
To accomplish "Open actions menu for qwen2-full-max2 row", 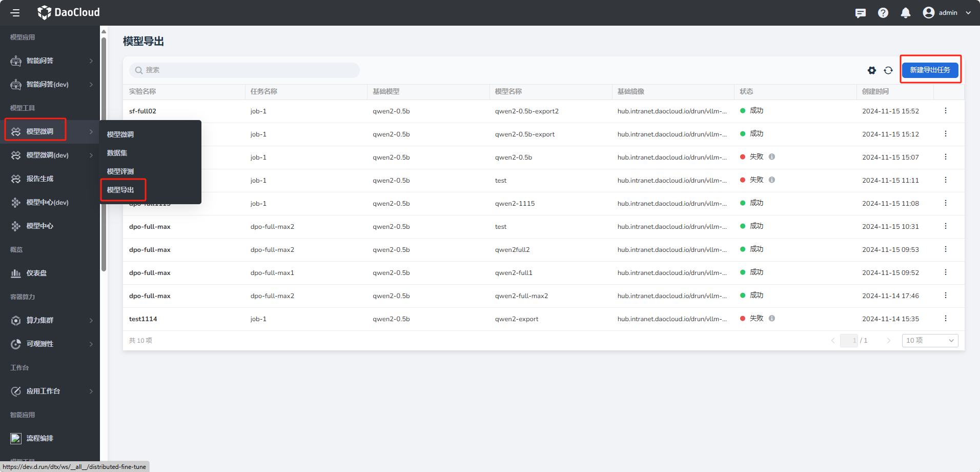I will coord(946,296).
